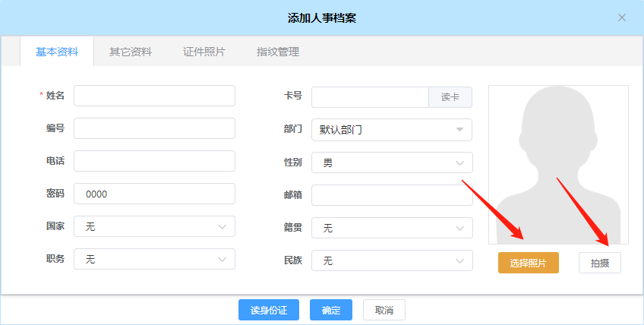Click into the 电话 field
644x325 pixels.
click(x=154, y=161)
